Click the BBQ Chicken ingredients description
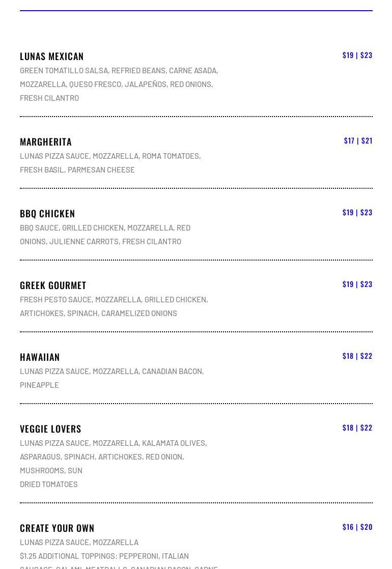This screenshot has width=392, height=569. (x=105, y=235)
